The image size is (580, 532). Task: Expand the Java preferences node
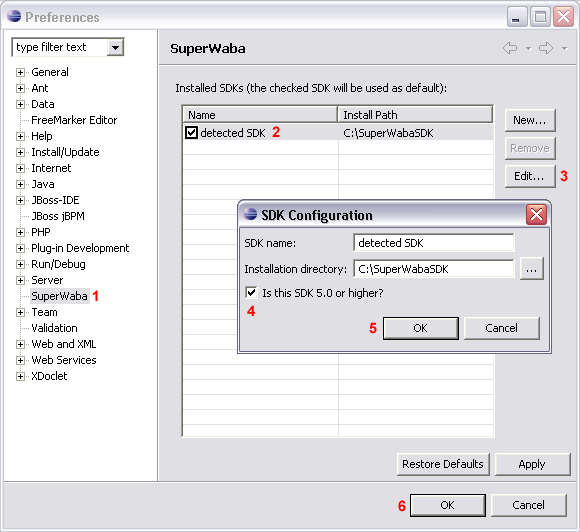tap(20, 184)
